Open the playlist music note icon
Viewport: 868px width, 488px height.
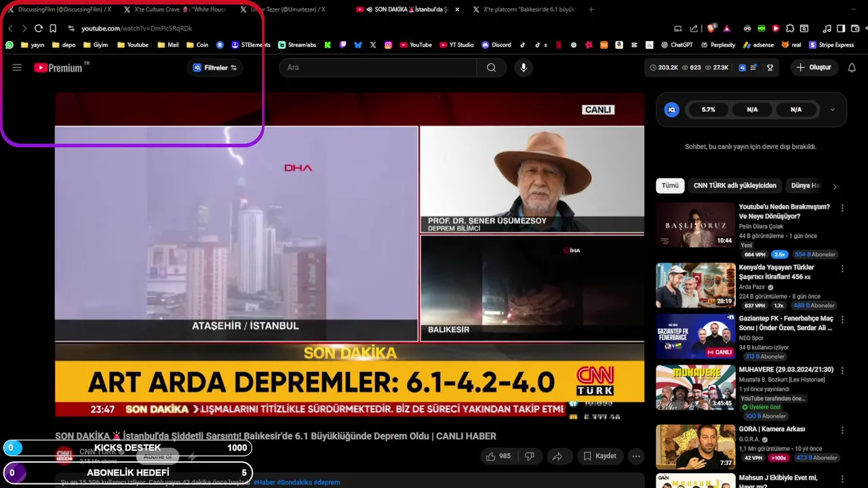tap(827, 28)
